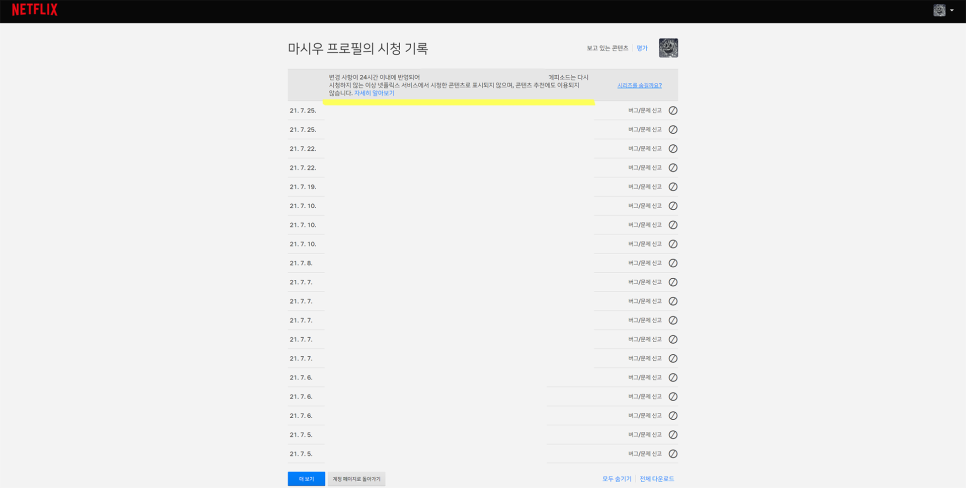
Task: Hide the first 21. 7. 22. entry
Action: pyautogui.click(x=673, y=148)
